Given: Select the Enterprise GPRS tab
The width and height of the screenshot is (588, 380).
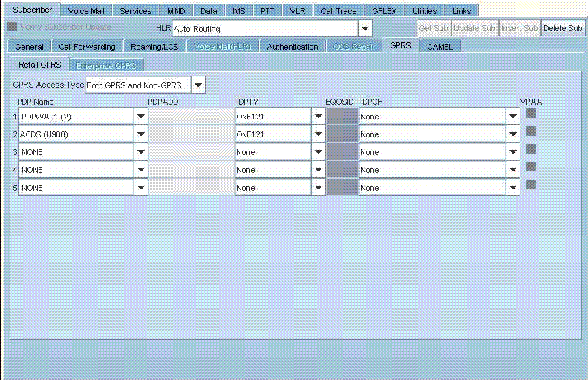Looking at the screenshot, I should click(x=105, y=65).
